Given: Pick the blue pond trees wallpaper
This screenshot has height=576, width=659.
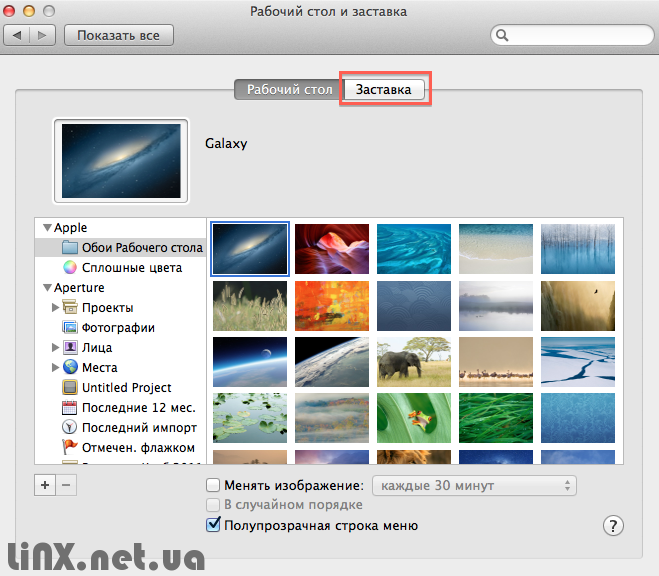Looking at the screenshot, I should [x=578, y=249].
